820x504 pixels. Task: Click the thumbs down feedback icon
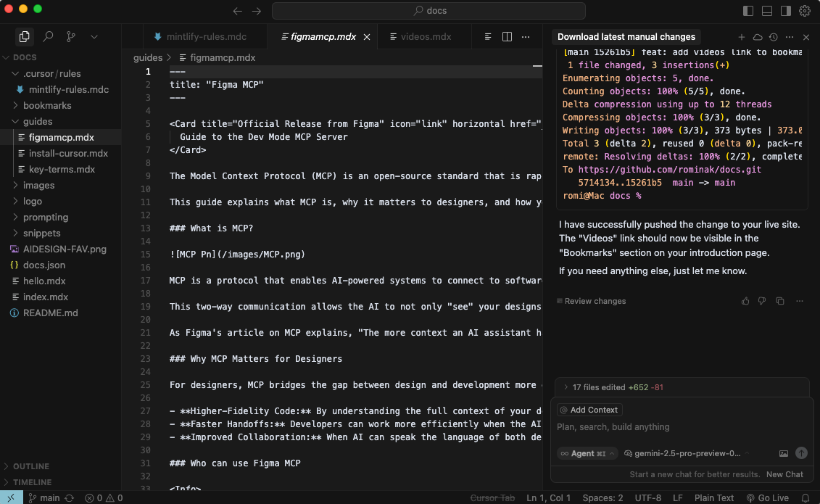(762, 301)
